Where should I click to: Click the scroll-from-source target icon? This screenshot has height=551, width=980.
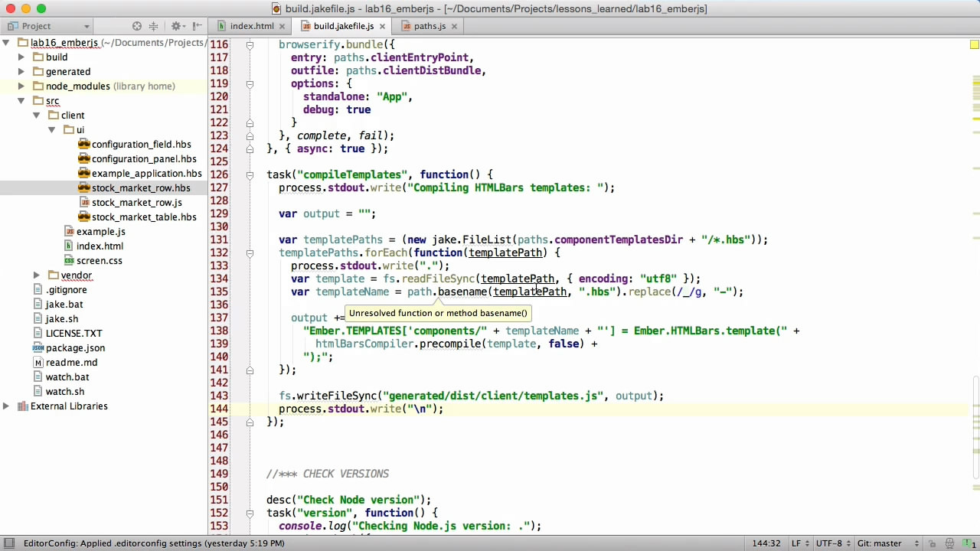[137, 26]
